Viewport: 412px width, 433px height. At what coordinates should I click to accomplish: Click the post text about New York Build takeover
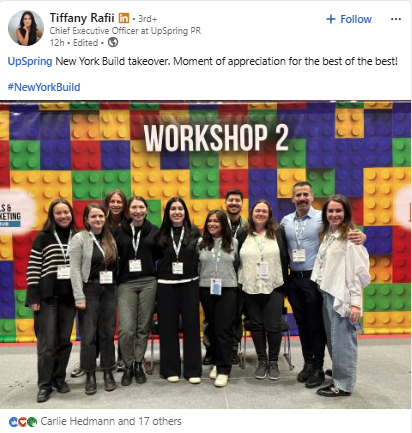tap(226, 61)
